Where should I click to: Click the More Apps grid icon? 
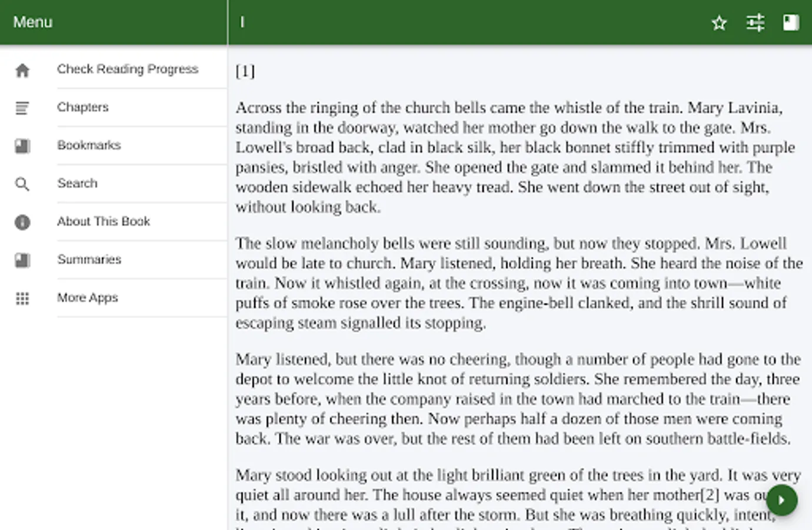22,299
